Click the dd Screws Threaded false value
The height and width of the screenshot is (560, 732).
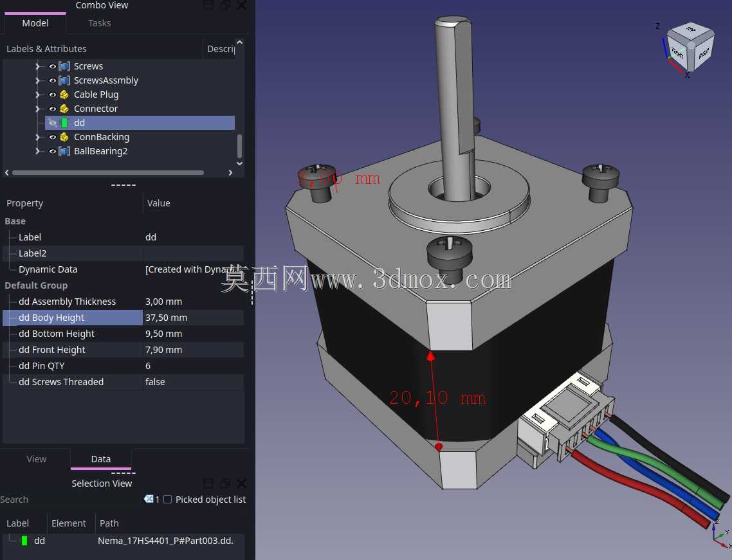tap(193, 382)
